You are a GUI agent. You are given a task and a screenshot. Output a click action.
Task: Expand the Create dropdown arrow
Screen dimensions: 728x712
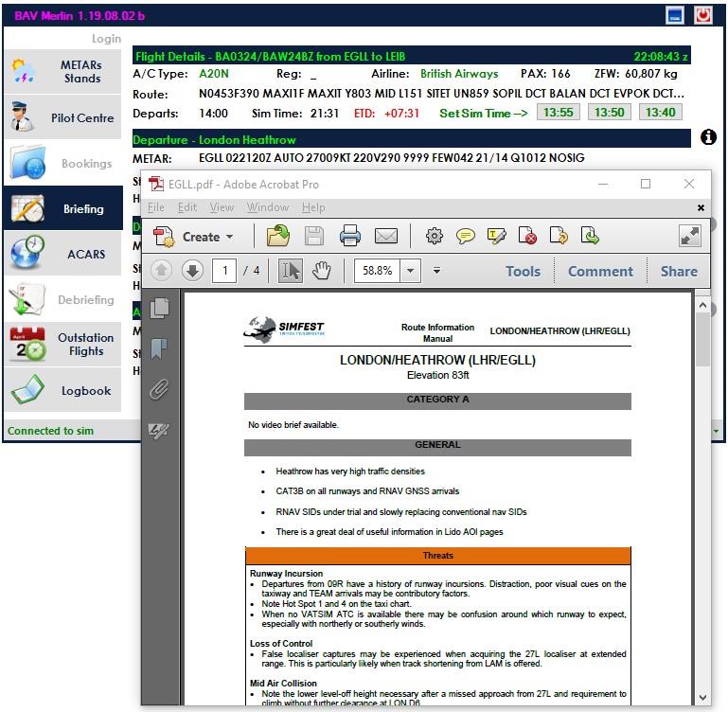pyautogui.click(x=229, y=237)
